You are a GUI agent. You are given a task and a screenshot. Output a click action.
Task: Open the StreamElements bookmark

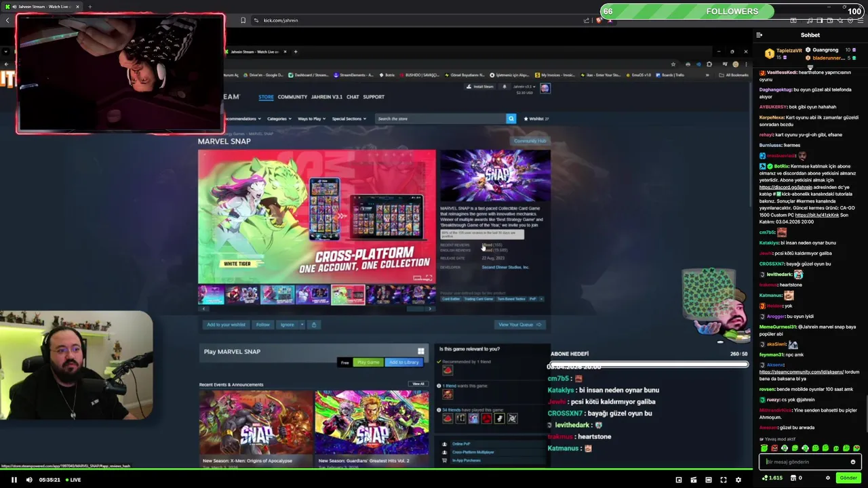click(353, 75)
